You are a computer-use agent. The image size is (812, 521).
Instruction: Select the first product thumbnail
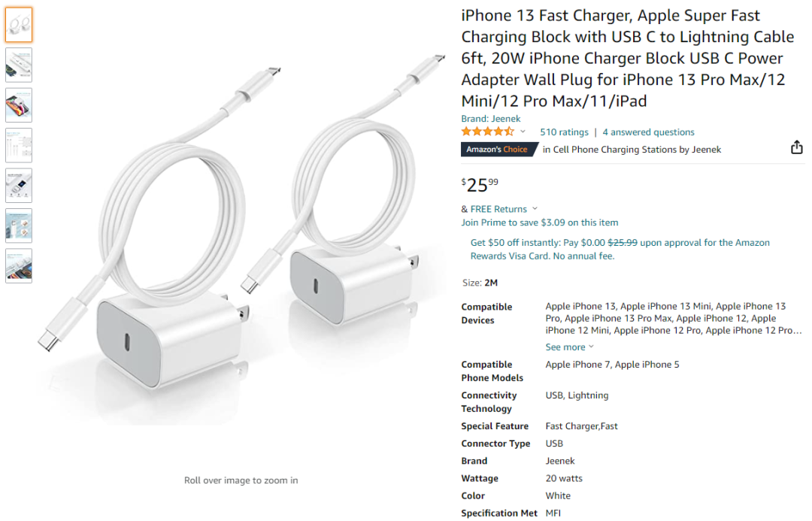[19, 25]
